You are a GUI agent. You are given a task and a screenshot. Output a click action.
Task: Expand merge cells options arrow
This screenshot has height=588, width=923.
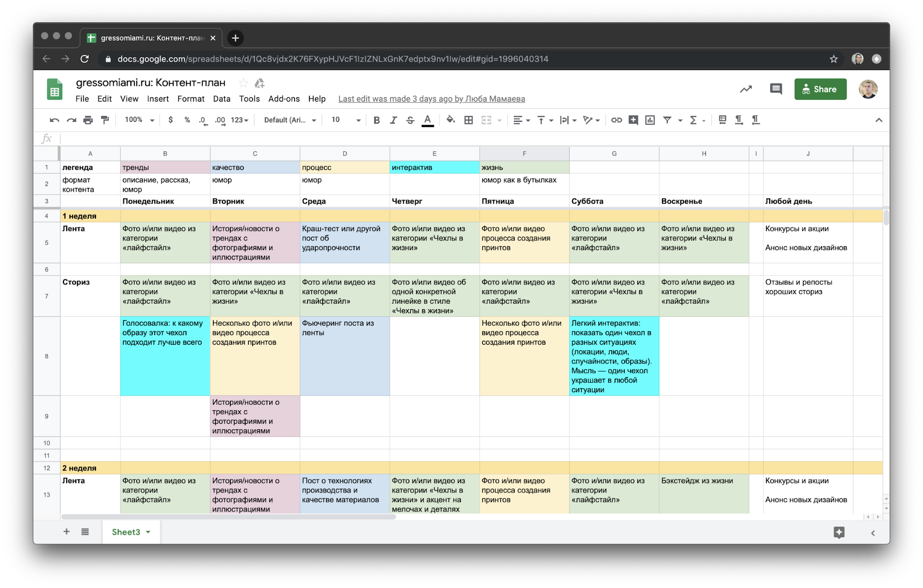(499, 120)
